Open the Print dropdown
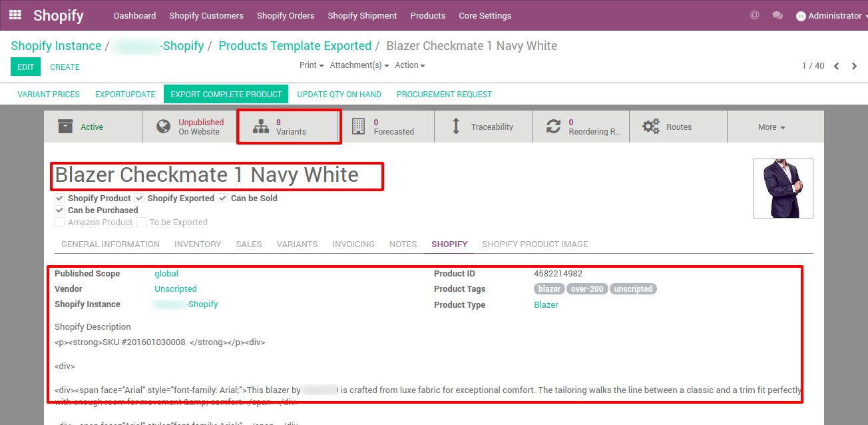Screen dimensions: 868x425 point(312,65)
